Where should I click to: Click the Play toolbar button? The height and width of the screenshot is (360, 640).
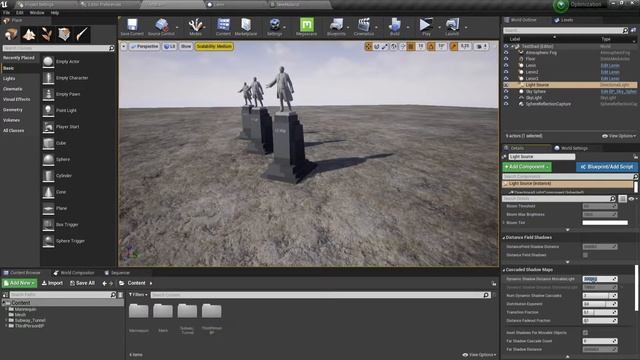point(426,27)
